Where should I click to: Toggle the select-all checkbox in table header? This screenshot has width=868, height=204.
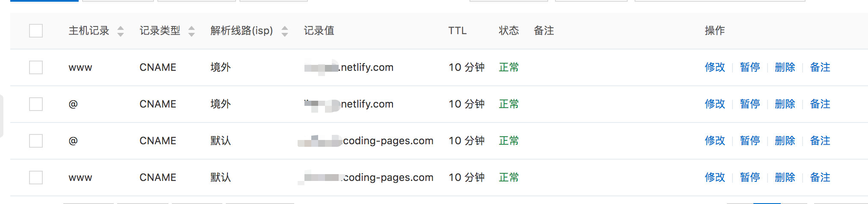point(36,31)
